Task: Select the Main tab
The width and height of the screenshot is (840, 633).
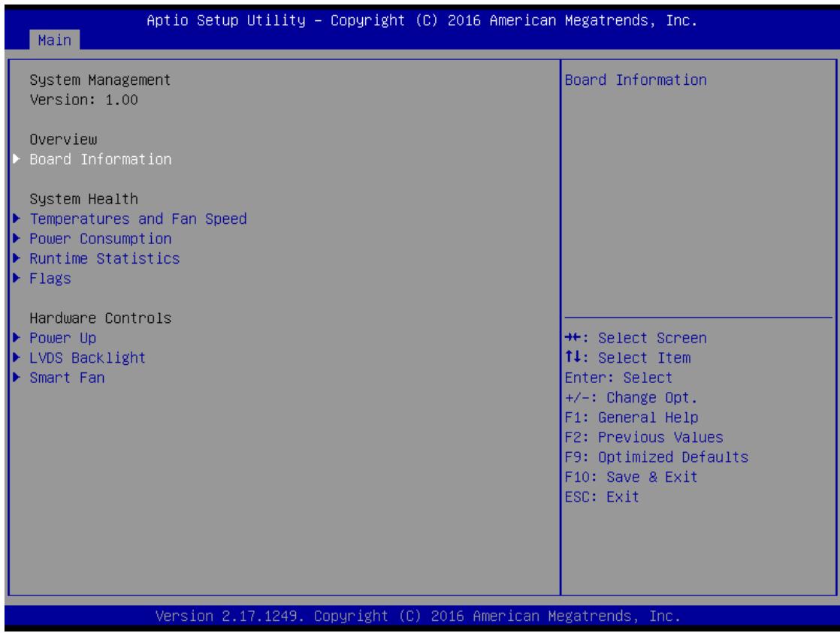Action: coord(55,40)
